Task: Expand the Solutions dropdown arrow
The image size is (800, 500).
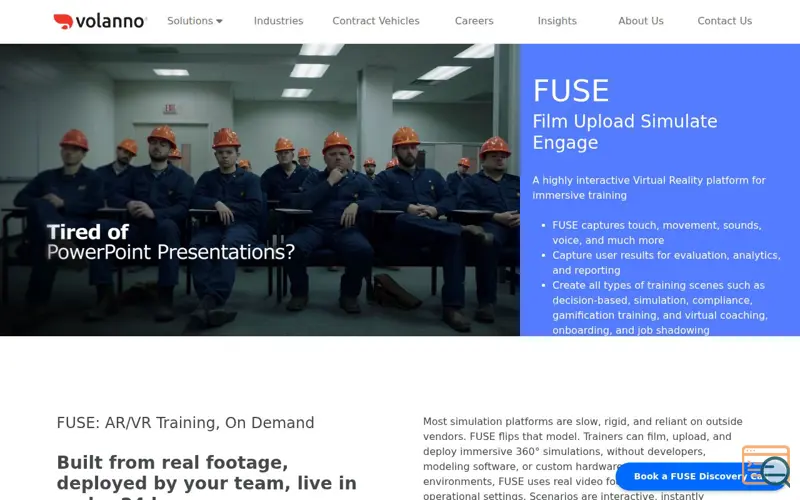Action: coord(219,21)
